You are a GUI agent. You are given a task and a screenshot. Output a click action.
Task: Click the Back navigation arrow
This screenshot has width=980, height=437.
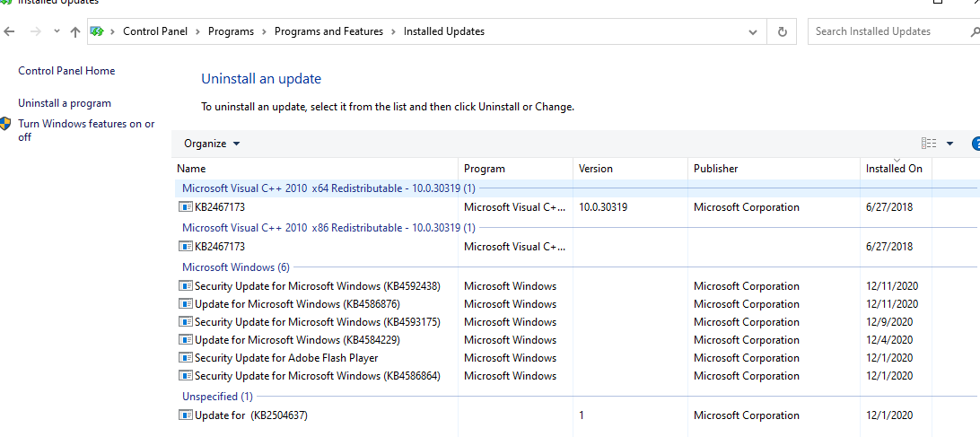click(x=10, y=31)
